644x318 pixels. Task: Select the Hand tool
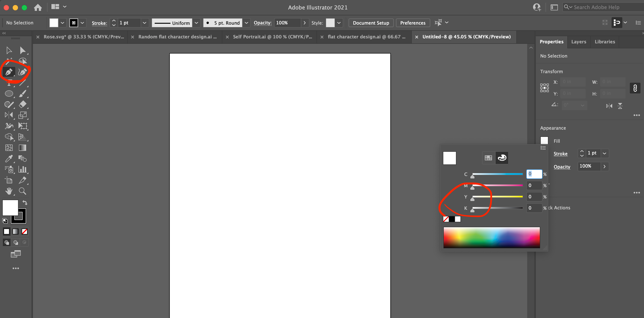click(9, 191)
